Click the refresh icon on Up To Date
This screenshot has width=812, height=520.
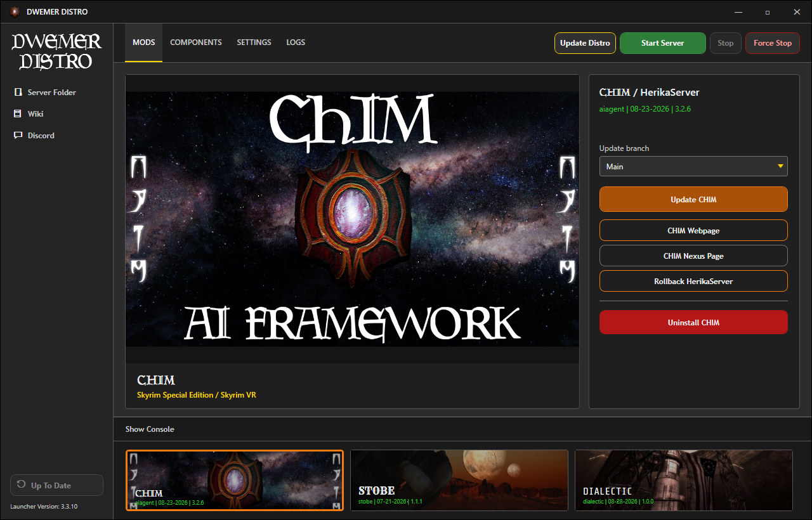21,485
